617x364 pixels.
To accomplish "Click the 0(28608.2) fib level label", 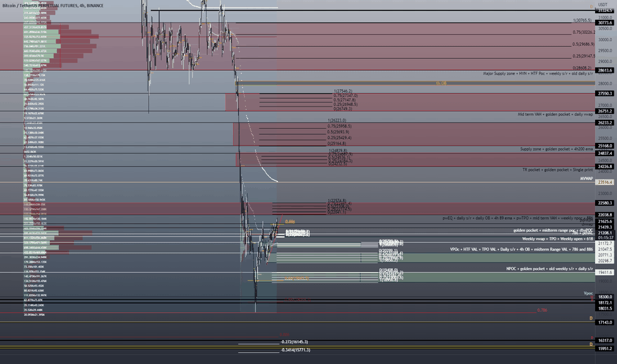I will 582,68.
